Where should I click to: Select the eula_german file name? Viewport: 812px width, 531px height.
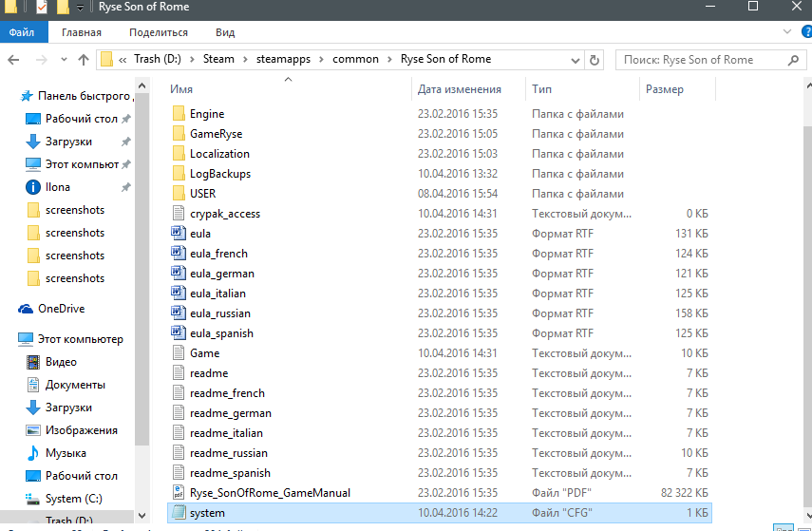click(x=221, y=274)
